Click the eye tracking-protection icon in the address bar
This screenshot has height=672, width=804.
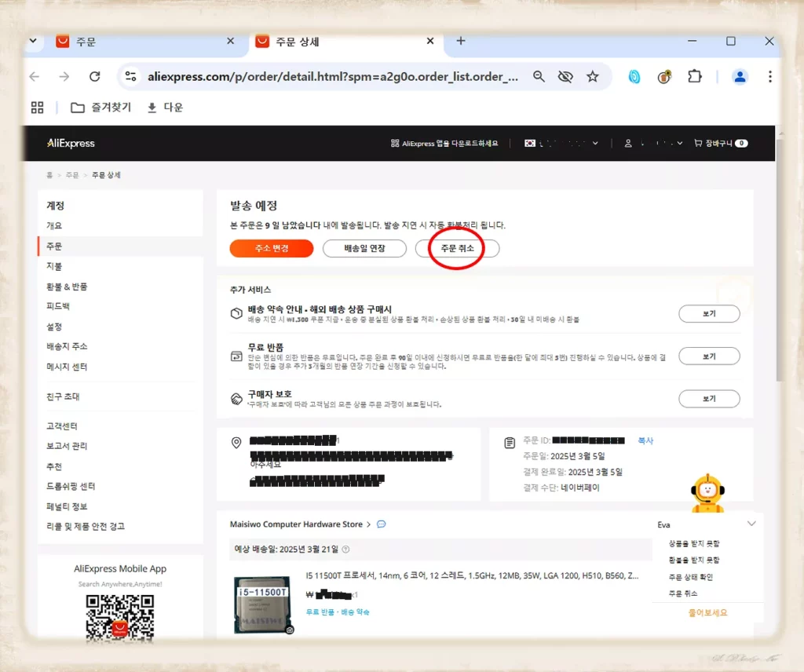pos(565,76)
